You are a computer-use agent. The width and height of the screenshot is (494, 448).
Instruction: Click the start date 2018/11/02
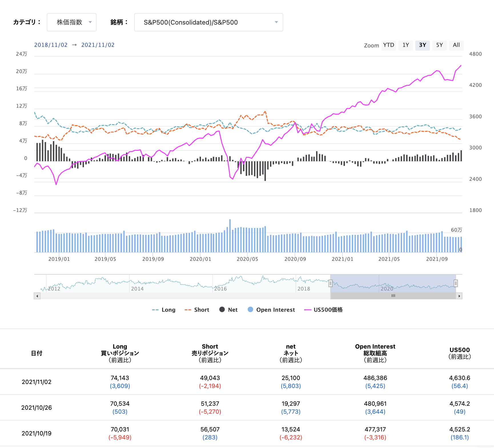[x=51, y=45]
